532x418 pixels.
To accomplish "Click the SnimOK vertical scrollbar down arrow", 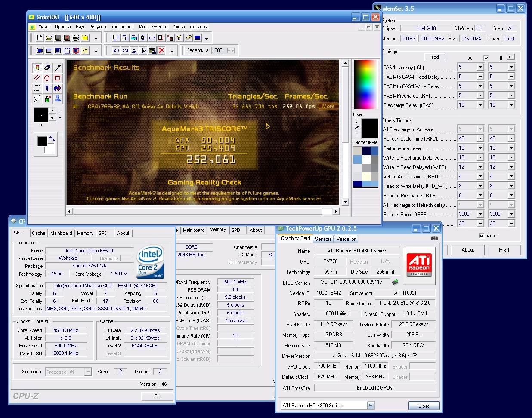I will [x=345, y=202].
